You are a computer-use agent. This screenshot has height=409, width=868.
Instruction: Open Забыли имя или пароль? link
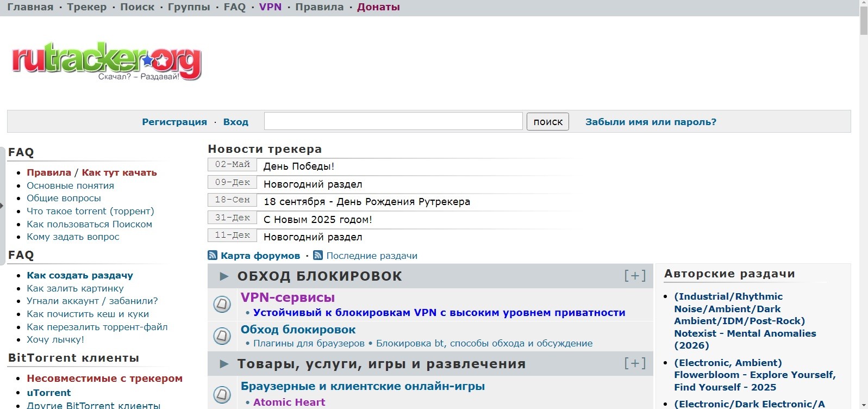(x=651, y=122)
